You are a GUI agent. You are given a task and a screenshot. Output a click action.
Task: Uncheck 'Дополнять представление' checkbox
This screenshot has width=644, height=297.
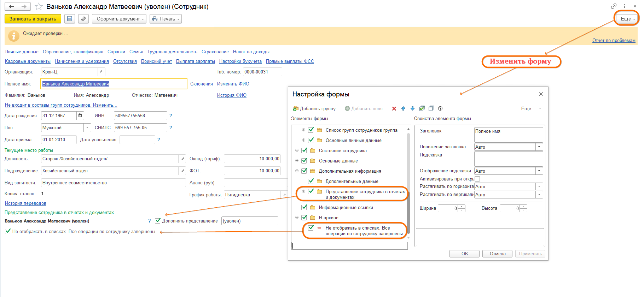tap(158, 221)
